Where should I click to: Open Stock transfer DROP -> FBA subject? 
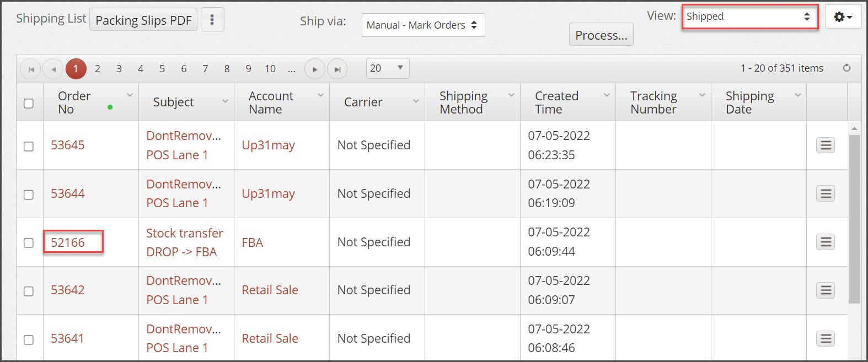pos(185,242)
